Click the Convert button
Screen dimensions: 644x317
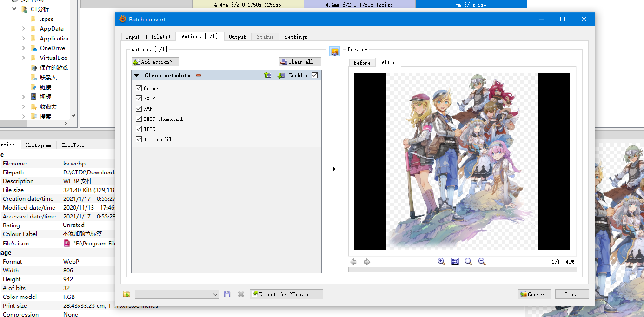(534, 294)
